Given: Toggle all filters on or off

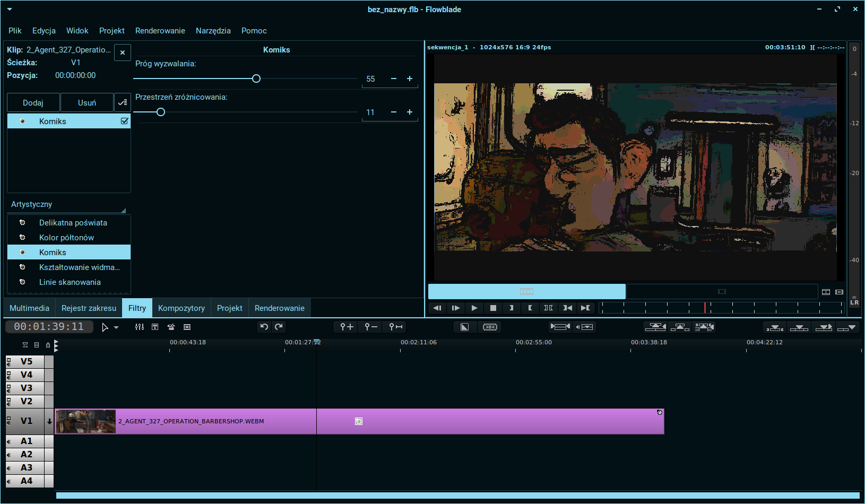Looking at the screenshot, I should point(123,102).
